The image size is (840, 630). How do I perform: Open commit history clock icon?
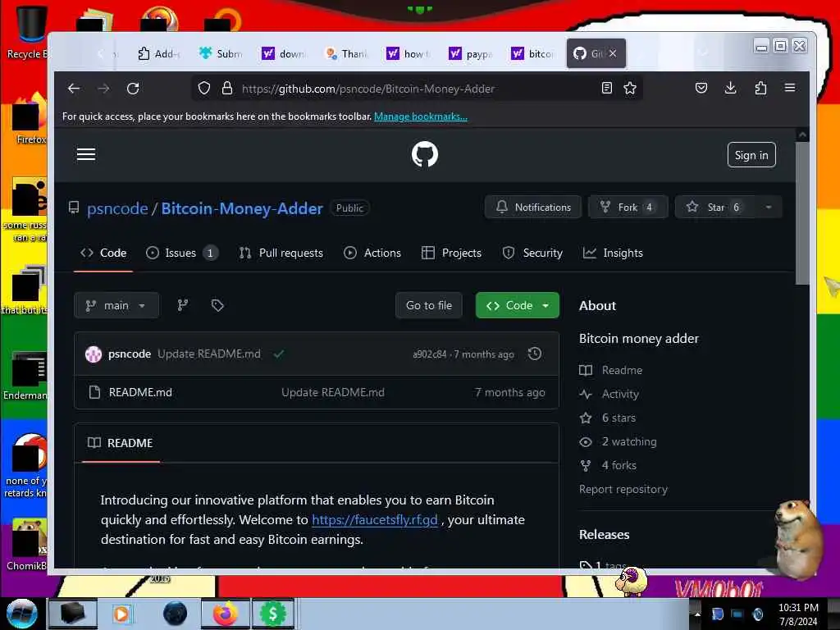pos(535,354)
